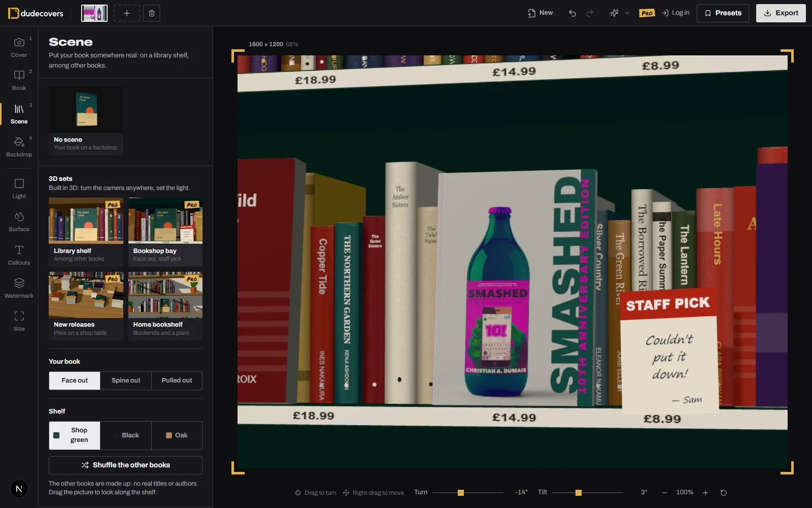Zoom in with the plus icon

click(x=705, y=493)
